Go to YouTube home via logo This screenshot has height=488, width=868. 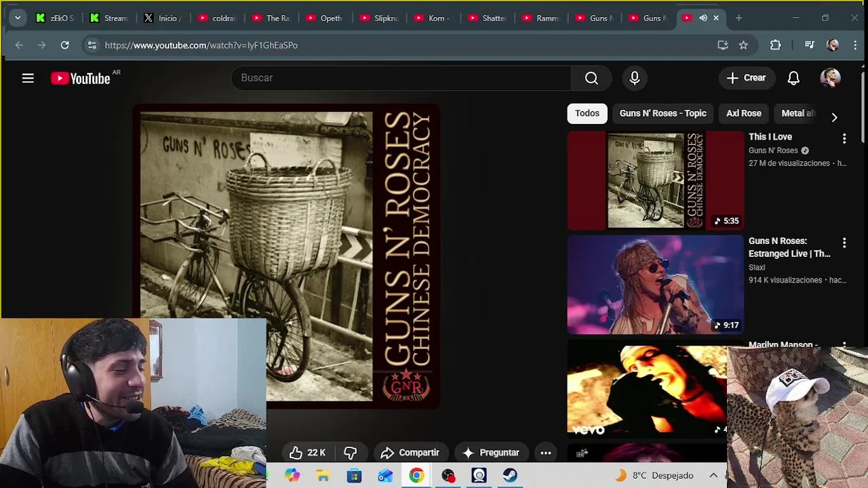81,79
